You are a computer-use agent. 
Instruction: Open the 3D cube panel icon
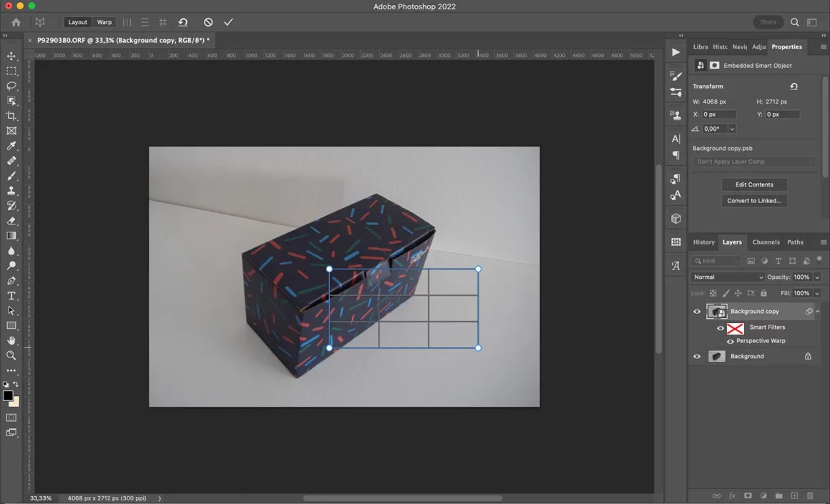pyautogui.click(x=676, y=219)
